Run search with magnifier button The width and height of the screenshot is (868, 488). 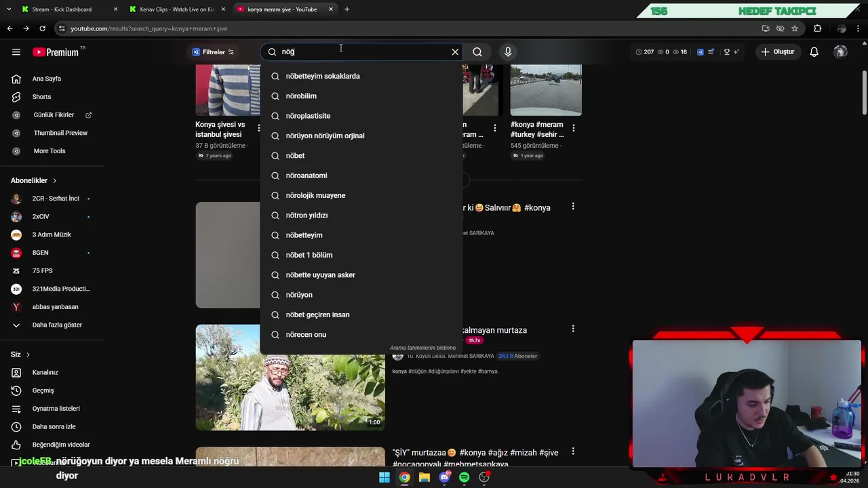477,52
